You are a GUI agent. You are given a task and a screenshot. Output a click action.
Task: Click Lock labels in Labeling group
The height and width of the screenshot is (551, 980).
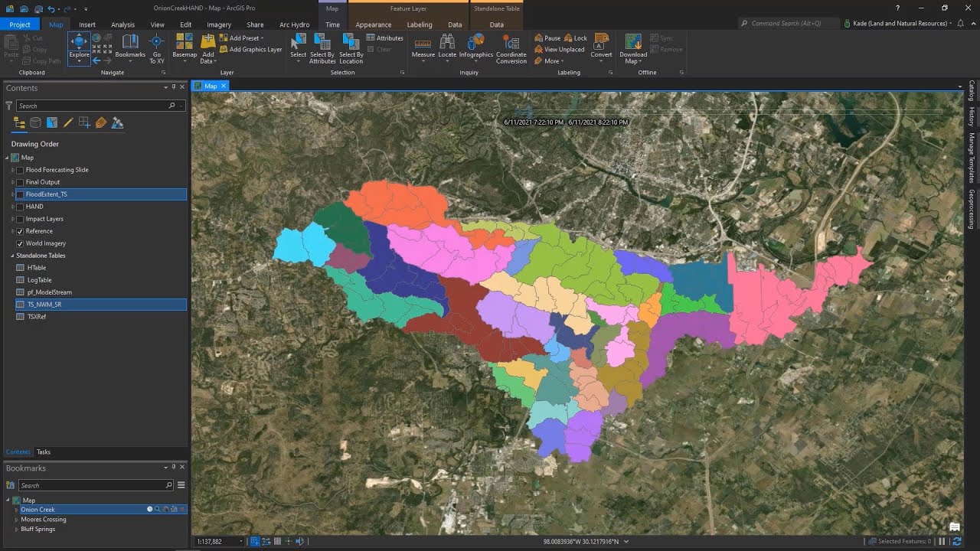[x=576, y=37]
